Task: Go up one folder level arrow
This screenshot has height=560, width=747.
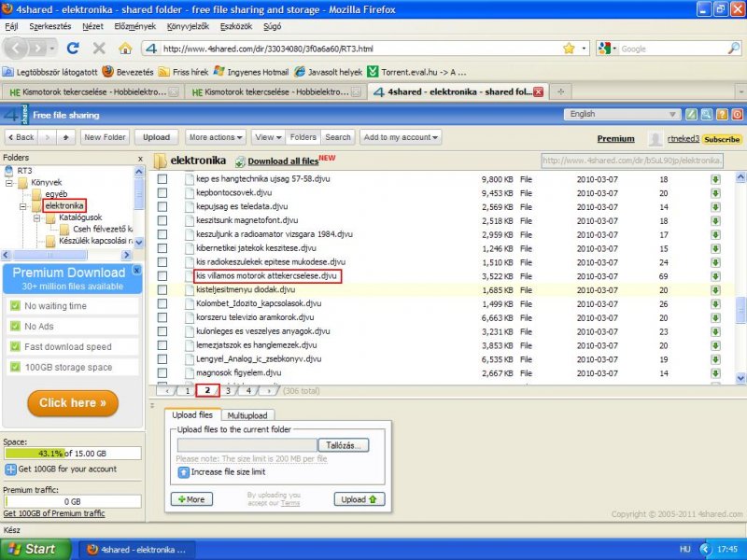Action: point(65,137)
